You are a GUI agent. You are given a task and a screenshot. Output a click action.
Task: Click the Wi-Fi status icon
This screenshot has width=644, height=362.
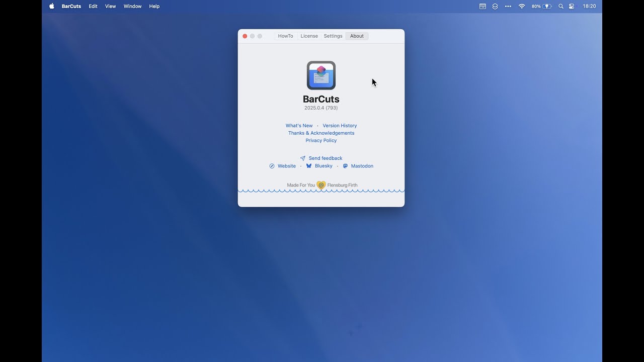coord(521,7)
